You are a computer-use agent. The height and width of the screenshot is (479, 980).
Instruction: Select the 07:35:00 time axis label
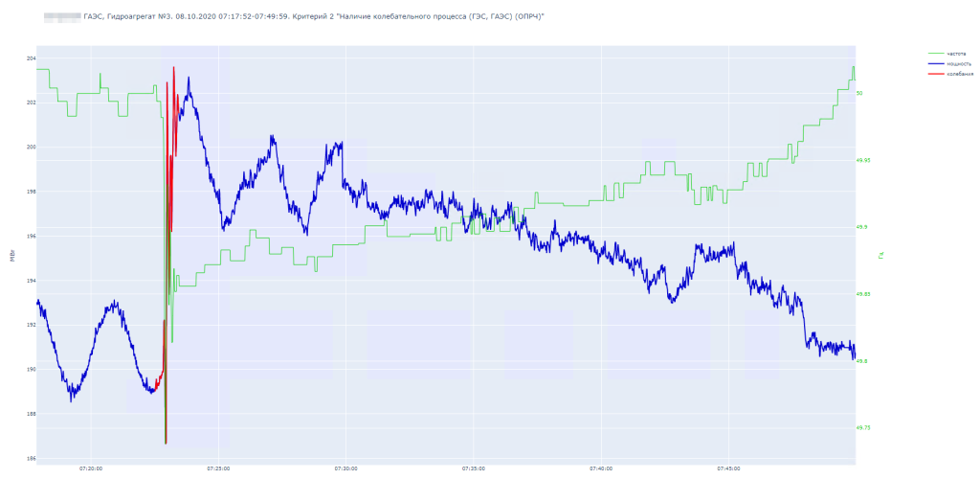point(474,468)
